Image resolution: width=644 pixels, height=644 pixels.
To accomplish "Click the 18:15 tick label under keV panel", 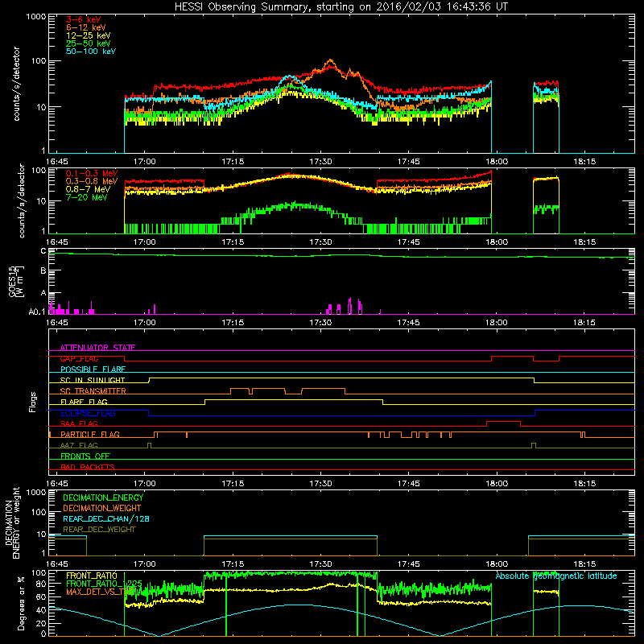I will (584, 162).
